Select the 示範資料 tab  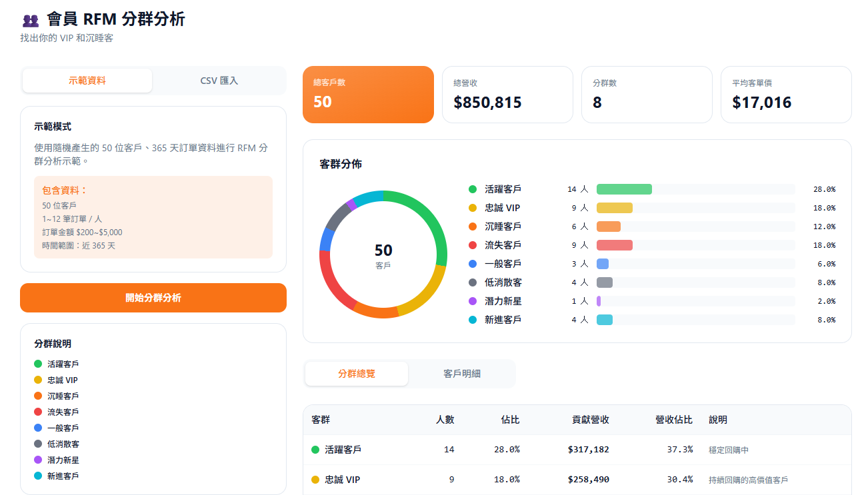(87, 81)
